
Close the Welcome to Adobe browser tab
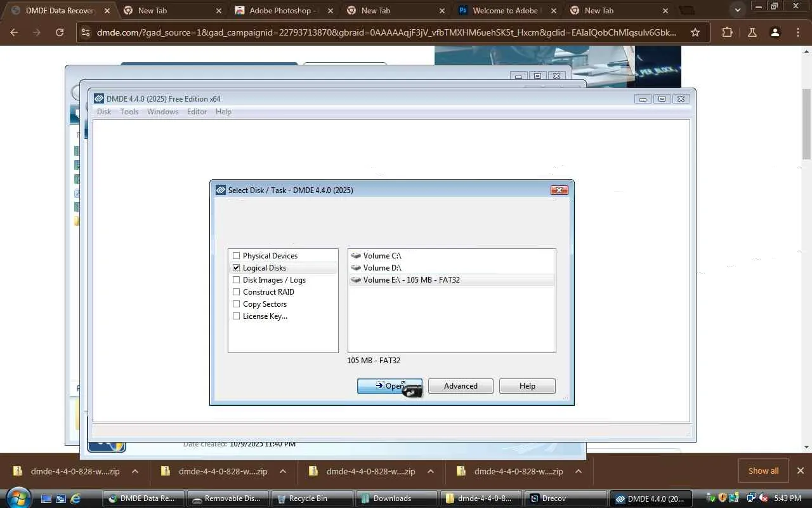[553, 11]
